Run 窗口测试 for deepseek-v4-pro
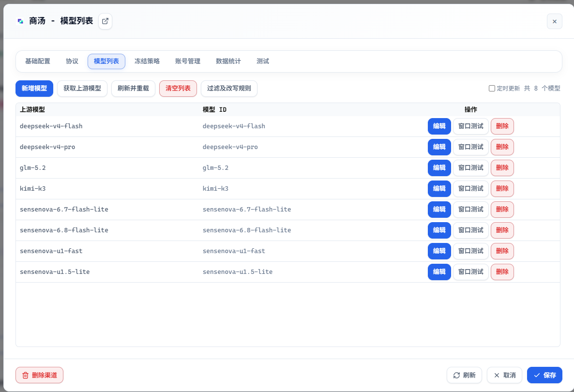The height and width of the screenshot is (392, 574). [471, 147]
